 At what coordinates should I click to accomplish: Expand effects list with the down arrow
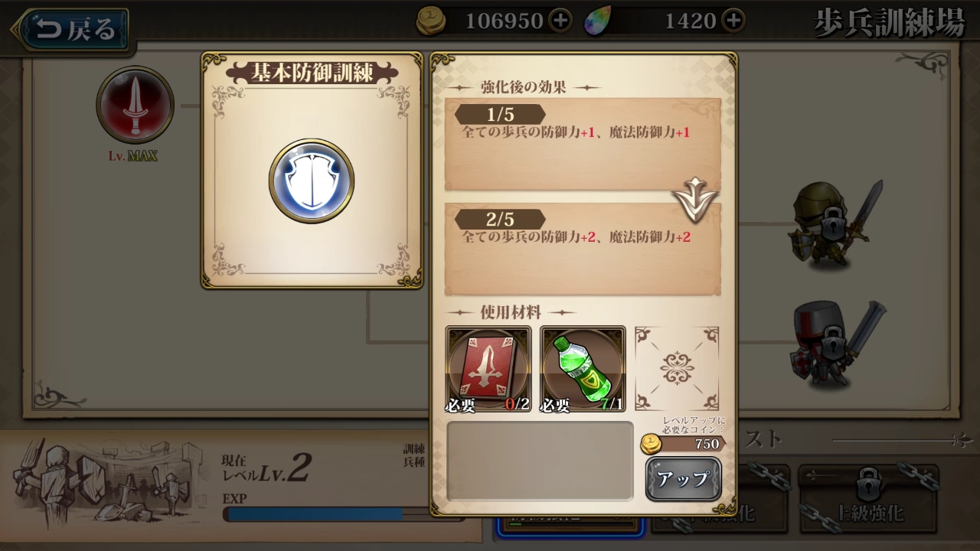pos(695,198)
